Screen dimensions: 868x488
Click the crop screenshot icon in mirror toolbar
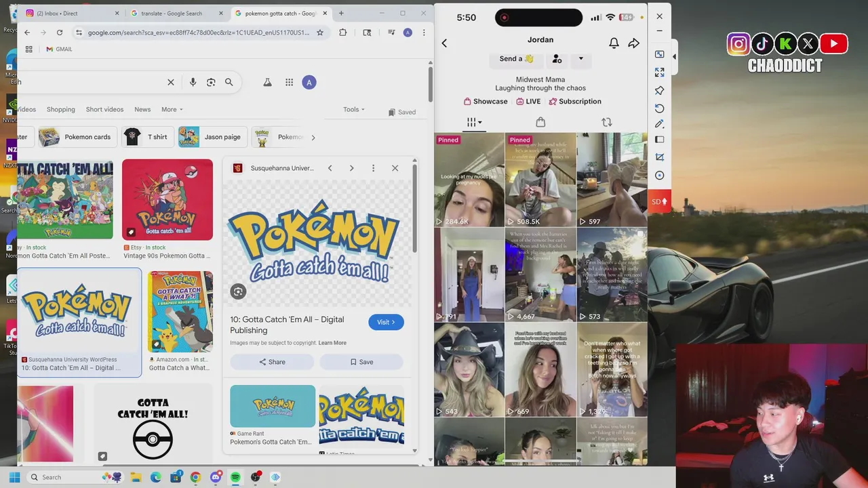pyautogui.click(x=659, y=157)
